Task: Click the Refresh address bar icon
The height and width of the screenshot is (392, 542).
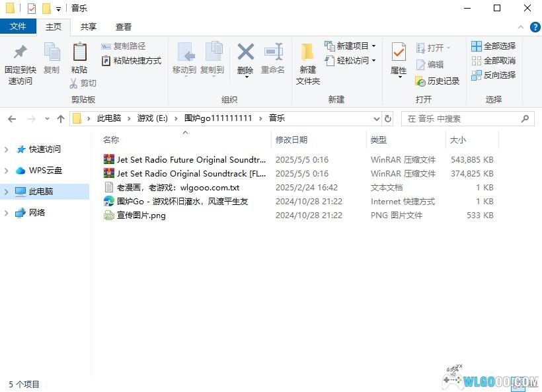Action: pos(388,119)
